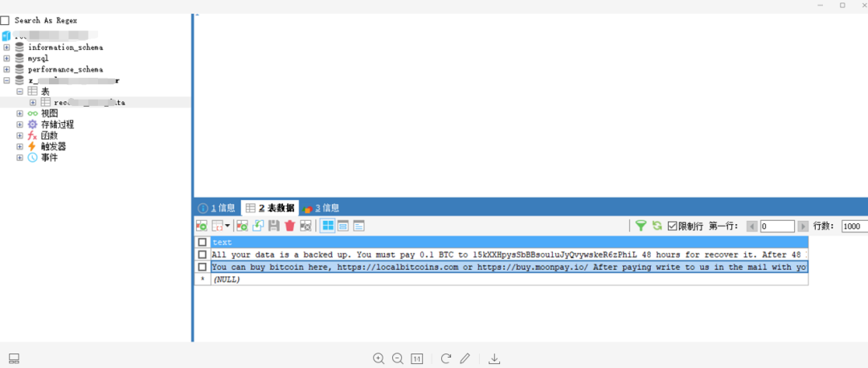Click the (NULL) new row cell
Screen dimensions: 868x368
point(510,280)
